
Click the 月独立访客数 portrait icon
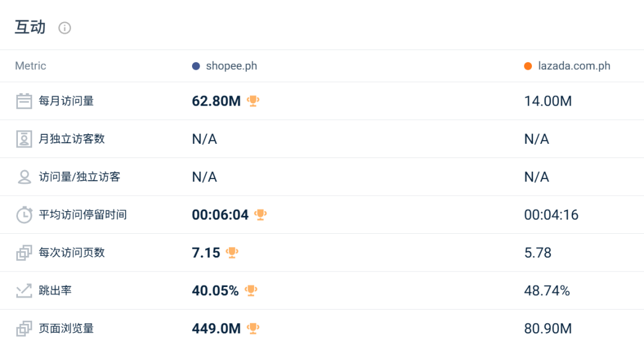tap(24, 139)
